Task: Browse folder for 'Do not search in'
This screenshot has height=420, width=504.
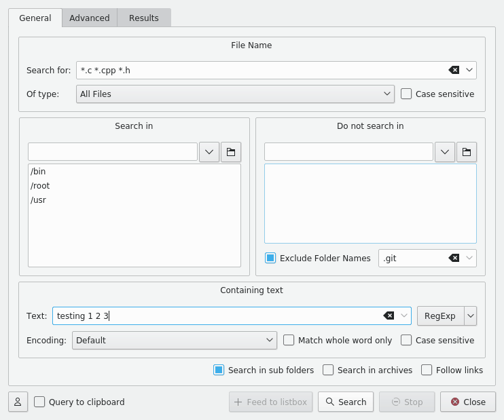Action: pos(467,152)
